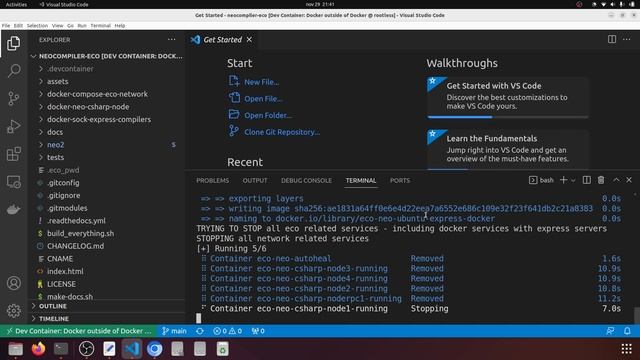Screen dimensions: 640x360
Task: Split the terminal pane
Action: [587, 180]
